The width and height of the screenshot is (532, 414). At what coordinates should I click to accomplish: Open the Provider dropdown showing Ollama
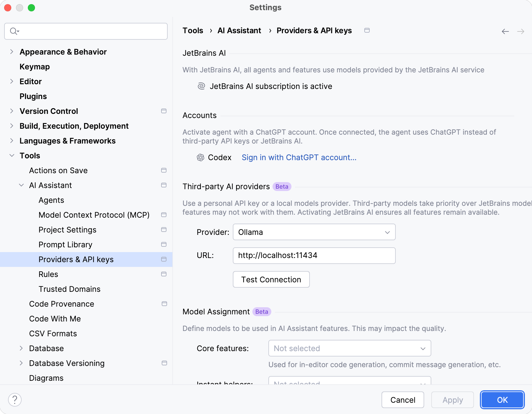click(x=314, y=232)
